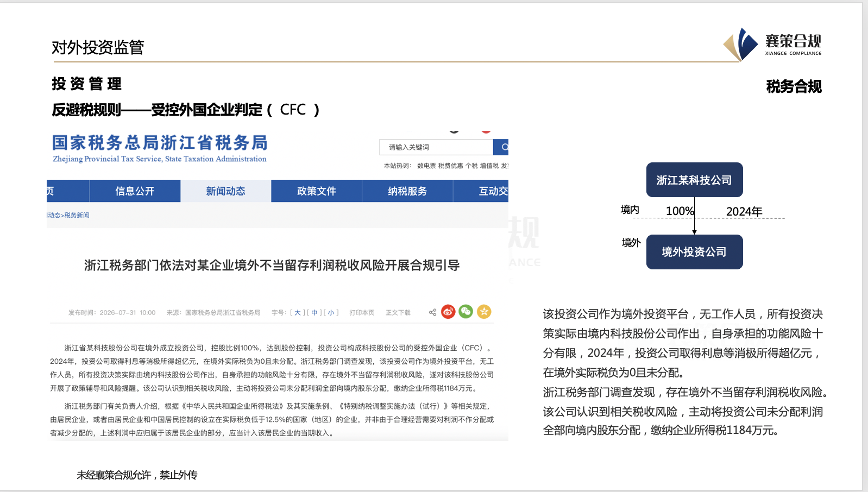This screenshot has width=868, height=492.
Task: Click the 发布时间 2026-07-31 10:00 text
Action: point(112,313)
